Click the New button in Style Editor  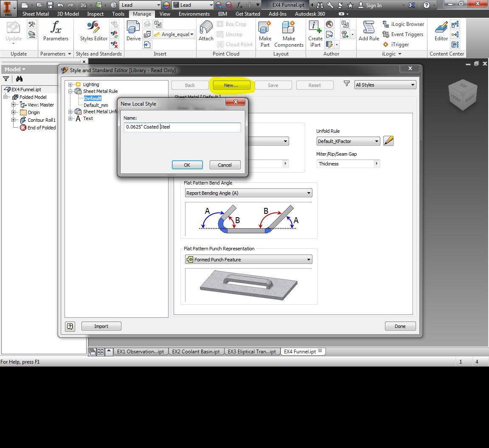point(231,85)
